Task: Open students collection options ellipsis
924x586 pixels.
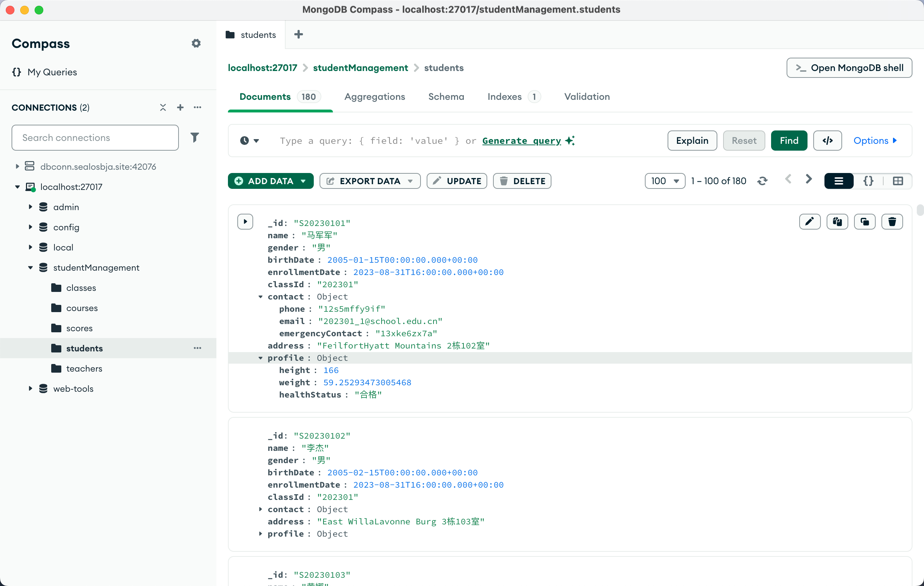Action: (x=198, y=348)
